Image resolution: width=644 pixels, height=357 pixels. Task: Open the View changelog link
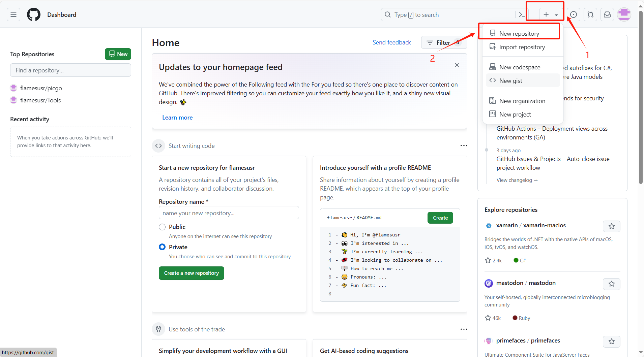tap(517, 180)
